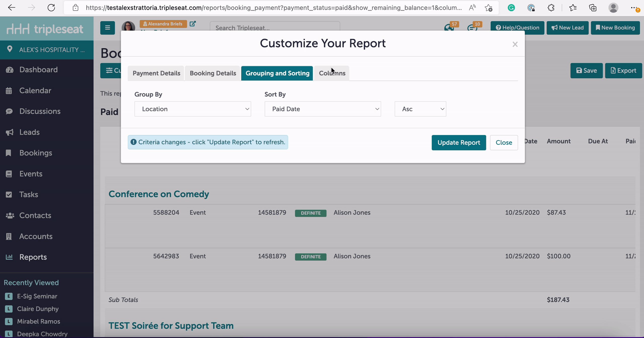644x338 pixels.
Task: Click the Update Report button
Action: pyautogui.click(x=459, y=143)
